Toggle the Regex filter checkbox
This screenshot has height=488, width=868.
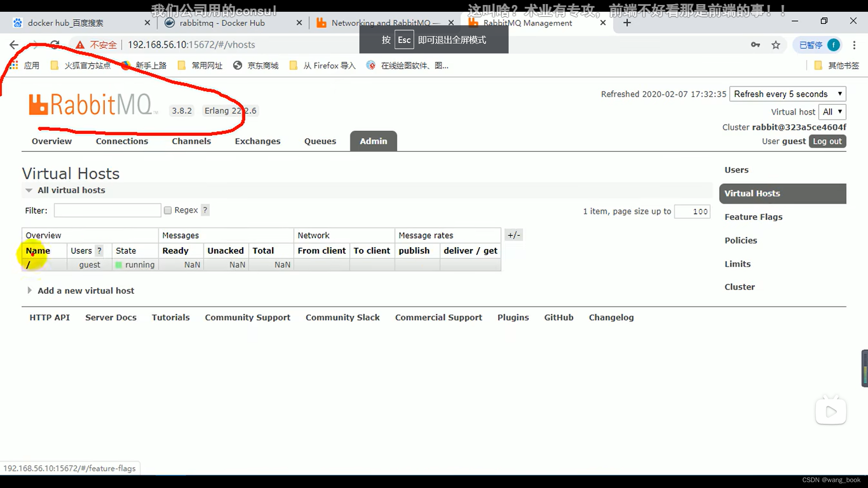[168, 210]
